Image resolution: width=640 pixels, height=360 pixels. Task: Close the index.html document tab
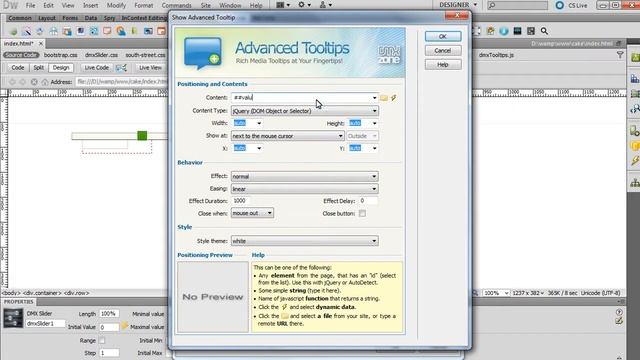pyautogui.click(x=41, y=43)
